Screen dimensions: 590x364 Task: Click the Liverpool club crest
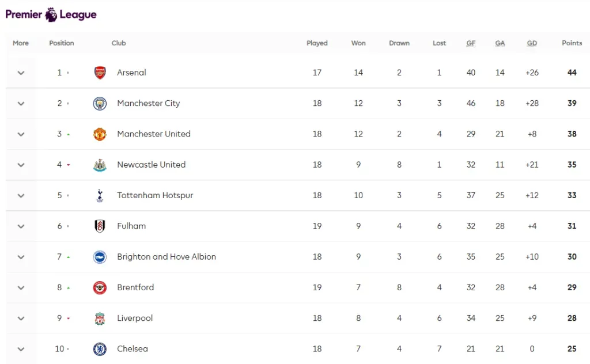pos(100,318)
